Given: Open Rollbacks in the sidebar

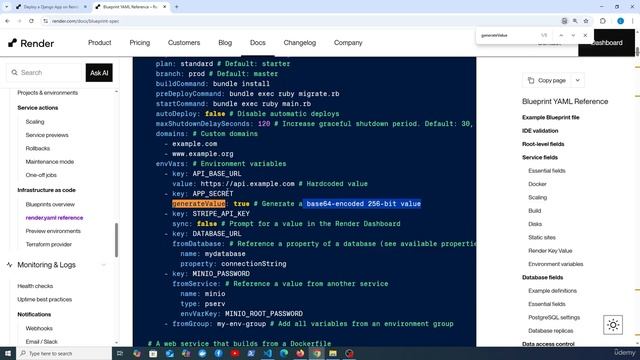Looking at the screenshot, I should click(x=38, y=148).
